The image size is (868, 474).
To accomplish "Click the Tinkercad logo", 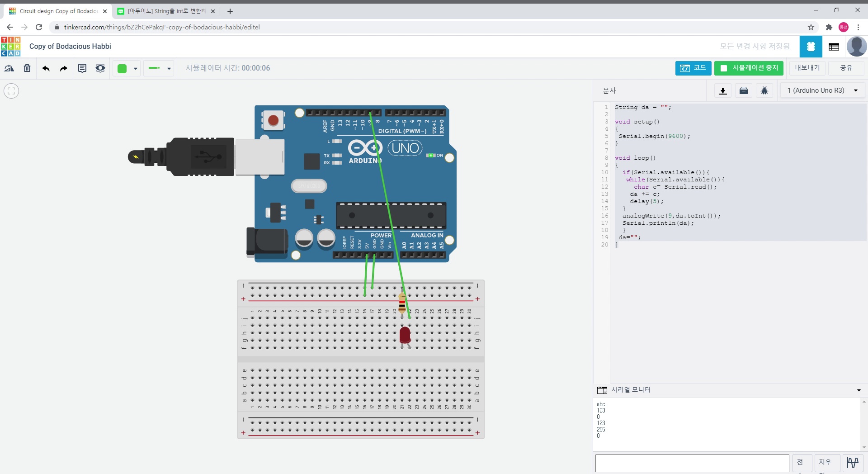I will coord(11,47).
